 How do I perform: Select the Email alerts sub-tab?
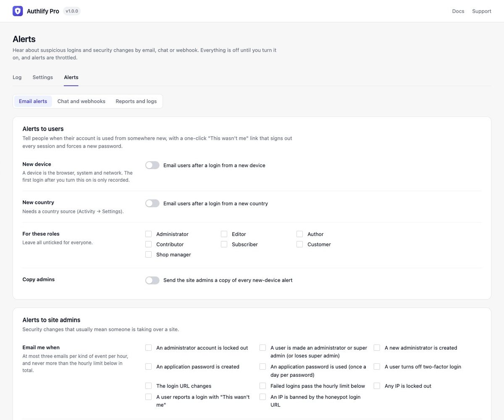(x=33, y=101)
